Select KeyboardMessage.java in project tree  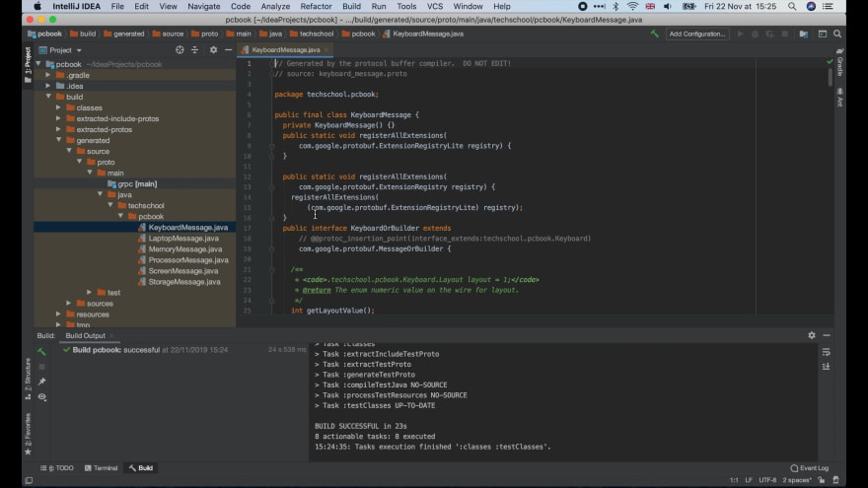[187, 228]
